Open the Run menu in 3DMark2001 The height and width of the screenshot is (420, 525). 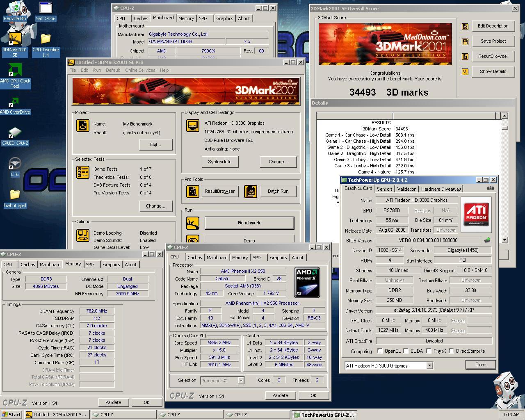tap(97, 70)
